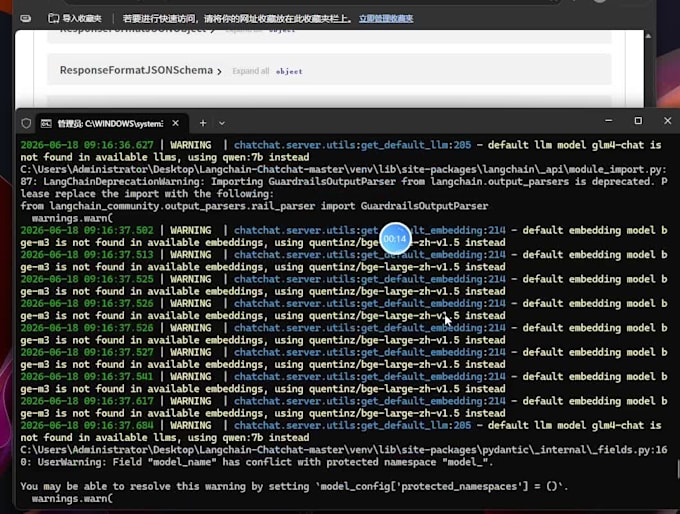The height and width of the screenshot is (514, 680).
Task: Click the ResponseFormatJSONSchema heading in the browser
Action: (136, 70)
